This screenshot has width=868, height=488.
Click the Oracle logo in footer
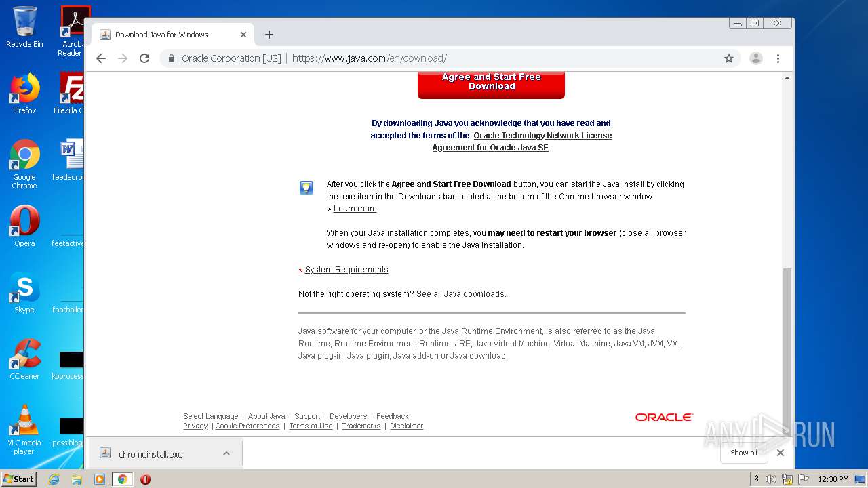664,418
